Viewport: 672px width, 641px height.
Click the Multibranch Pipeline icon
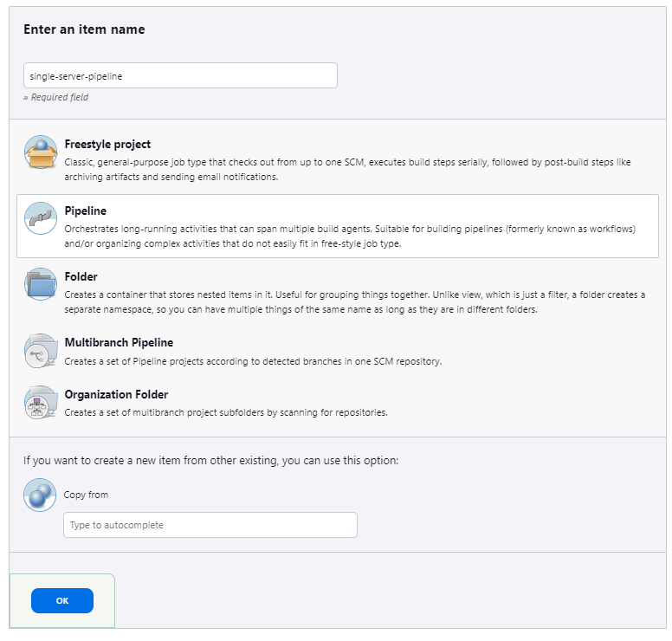41,351
